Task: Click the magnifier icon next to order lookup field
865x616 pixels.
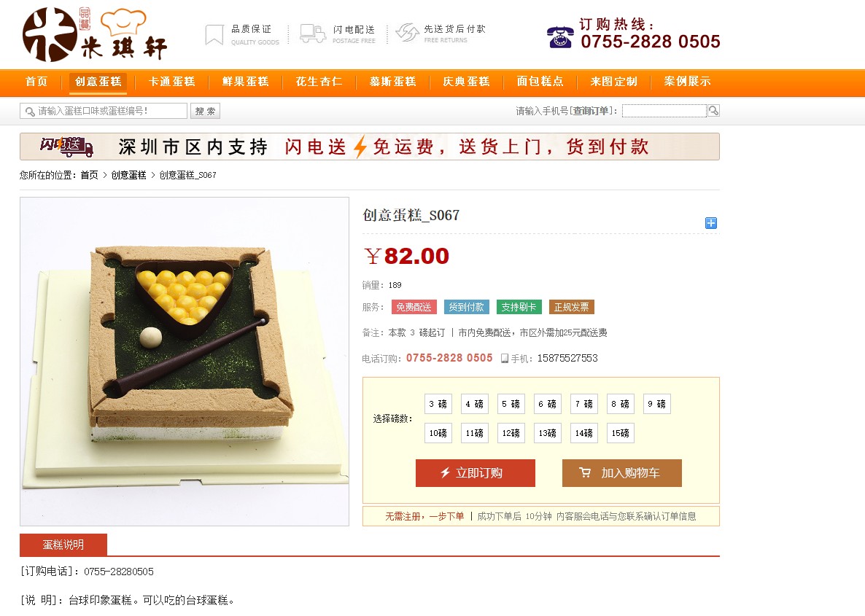Action: (x=713, y=111)
